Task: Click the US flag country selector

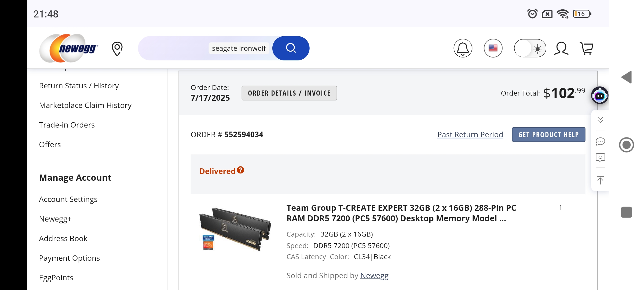Action: click(x=493, y=48)
